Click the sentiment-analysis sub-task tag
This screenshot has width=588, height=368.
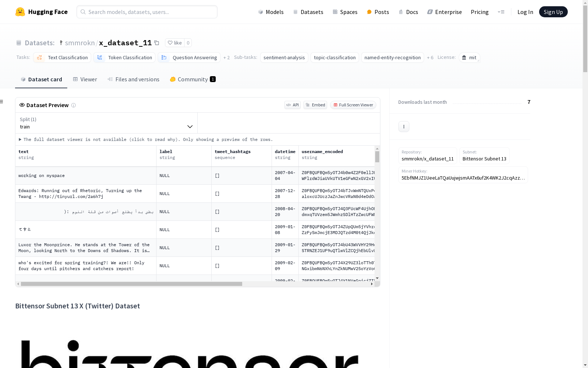284,57
